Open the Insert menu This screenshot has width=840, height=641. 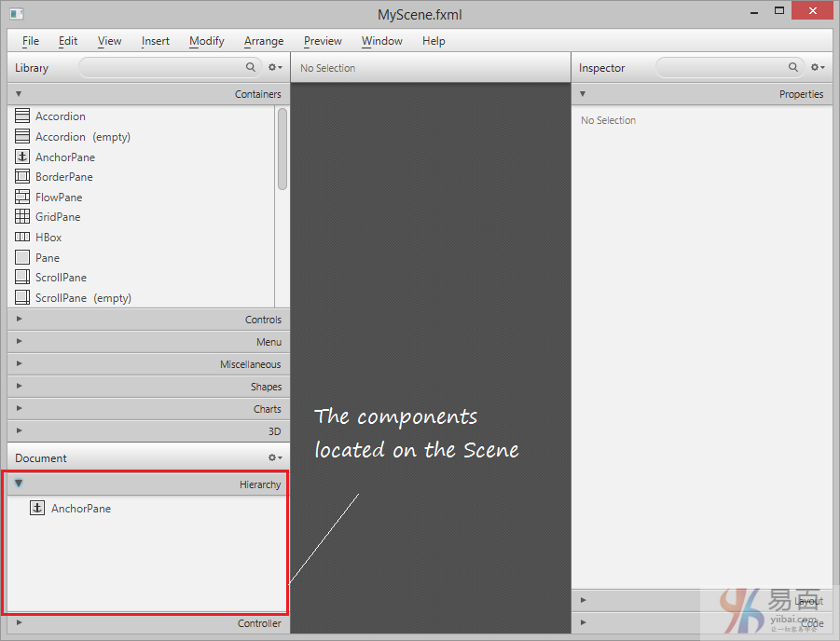(156, 41)
